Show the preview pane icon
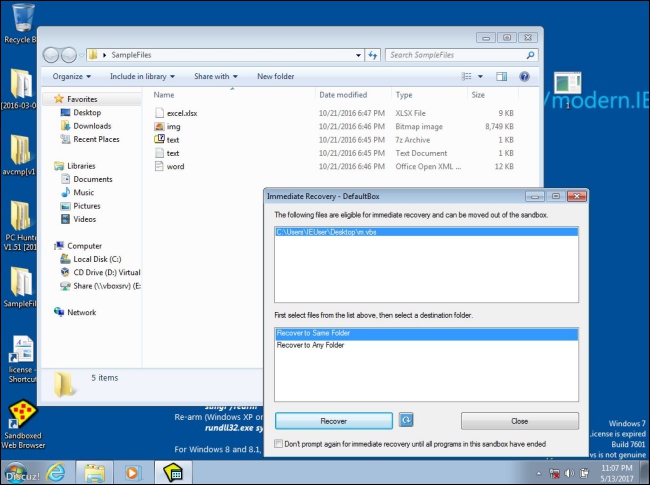The image size is (650, 485). 502,76
